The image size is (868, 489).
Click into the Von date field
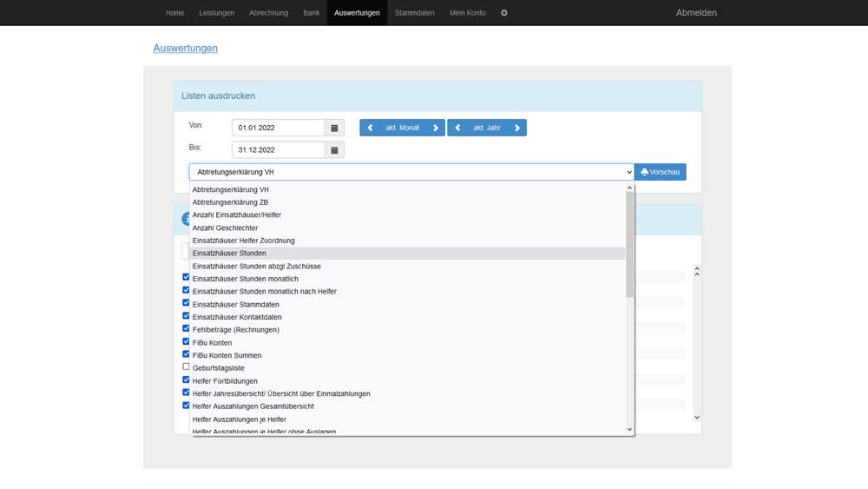pyautogui.click(x=278, y=128)
